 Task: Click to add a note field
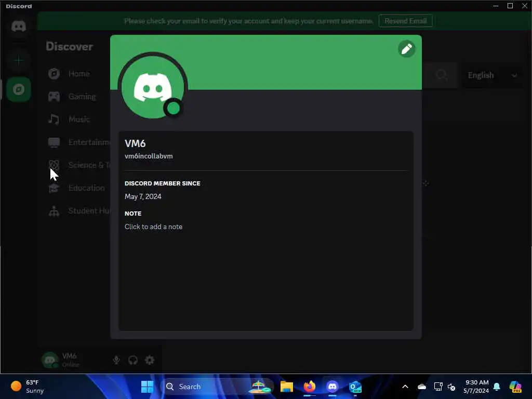click(x=153, y=227)
